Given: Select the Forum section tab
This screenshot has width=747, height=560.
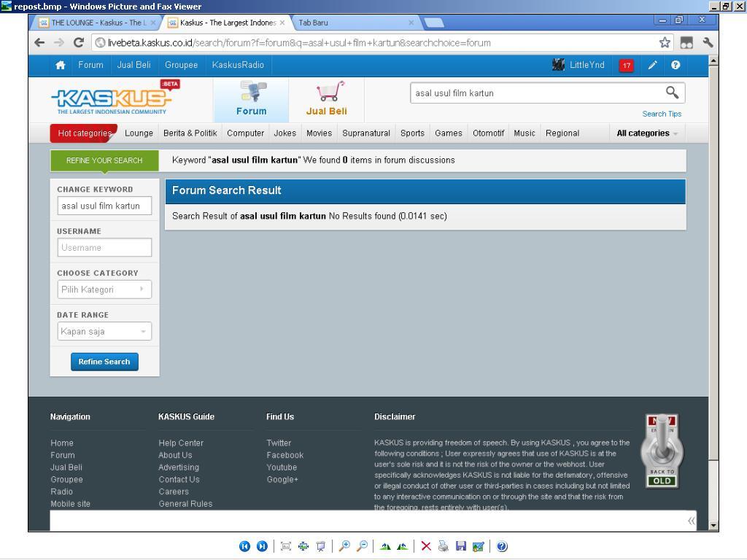Looking at the screenshot, I should pos(251,99).
